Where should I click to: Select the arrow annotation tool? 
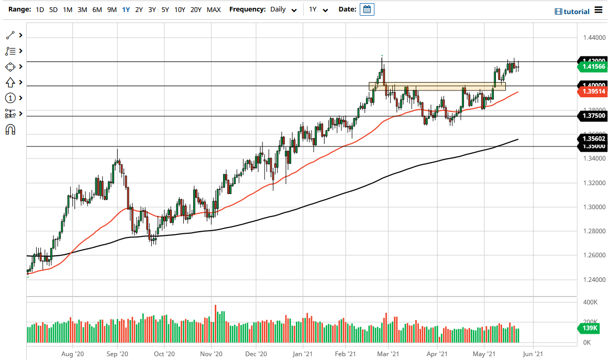tap(12, 82)
